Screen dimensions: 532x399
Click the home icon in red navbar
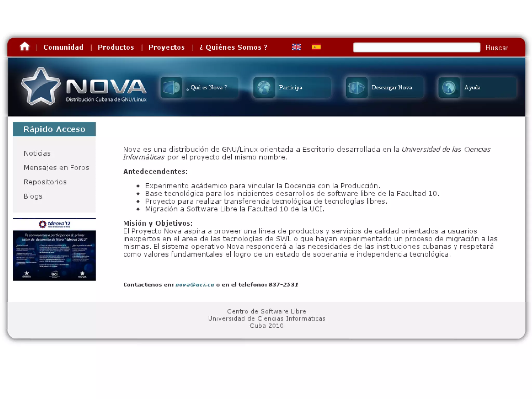25,47
